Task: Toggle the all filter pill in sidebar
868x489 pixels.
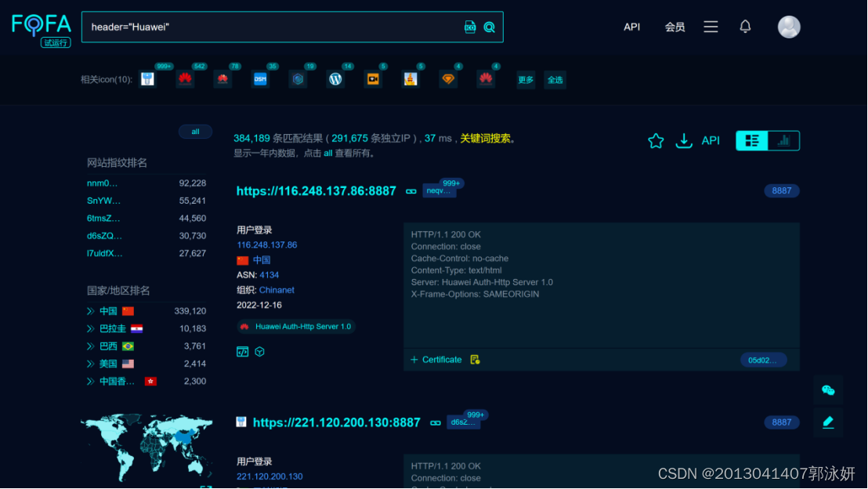Action: tap(195, 132)
